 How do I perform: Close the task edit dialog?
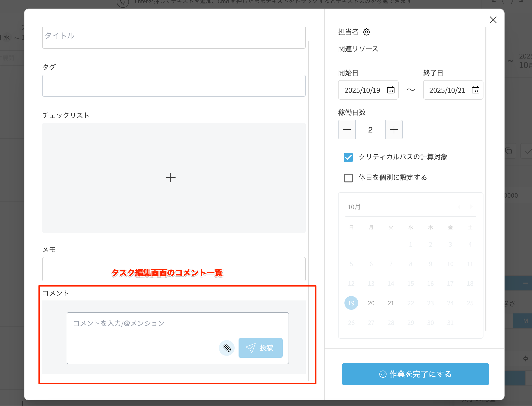coord(493,20)
